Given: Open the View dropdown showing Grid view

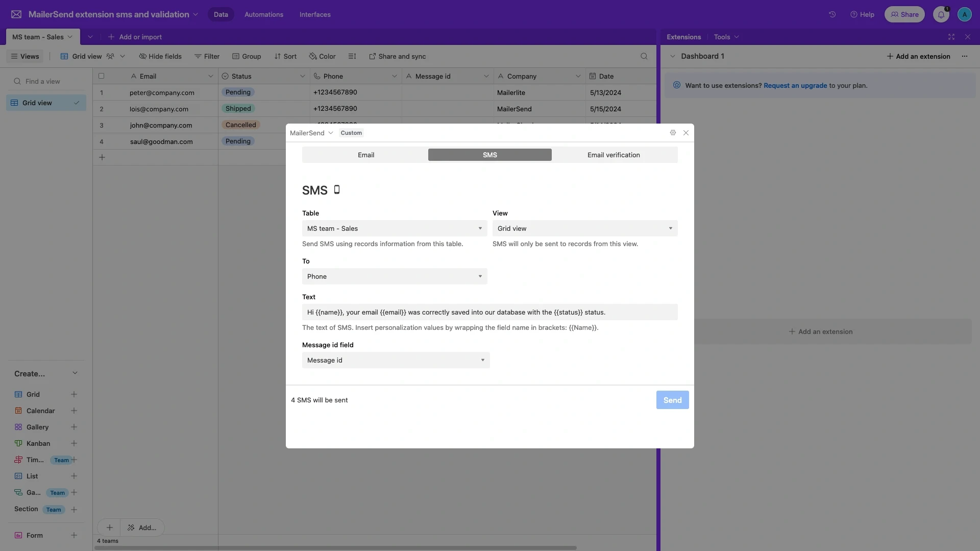Looking at the screenshot, I should tap(584, 228).
